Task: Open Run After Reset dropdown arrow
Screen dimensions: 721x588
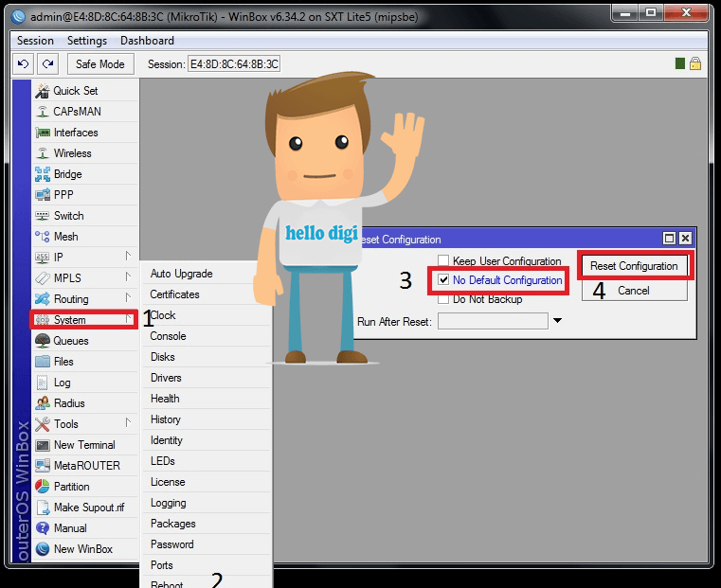Action: 557,321
